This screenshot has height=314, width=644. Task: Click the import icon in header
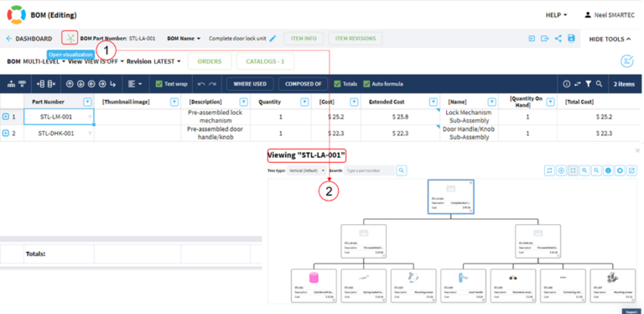[532, 39]
